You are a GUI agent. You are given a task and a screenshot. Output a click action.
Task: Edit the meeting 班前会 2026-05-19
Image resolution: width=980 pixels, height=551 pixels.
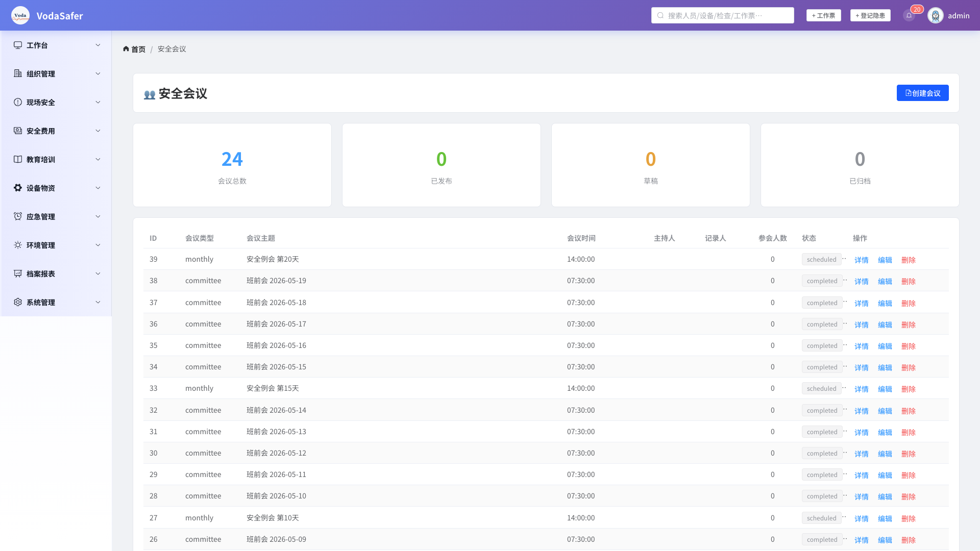click(x=885, y=281)
